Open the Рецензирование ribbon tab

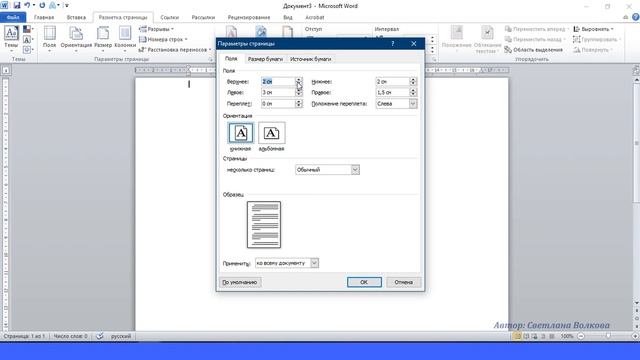[x=249, y=18]
